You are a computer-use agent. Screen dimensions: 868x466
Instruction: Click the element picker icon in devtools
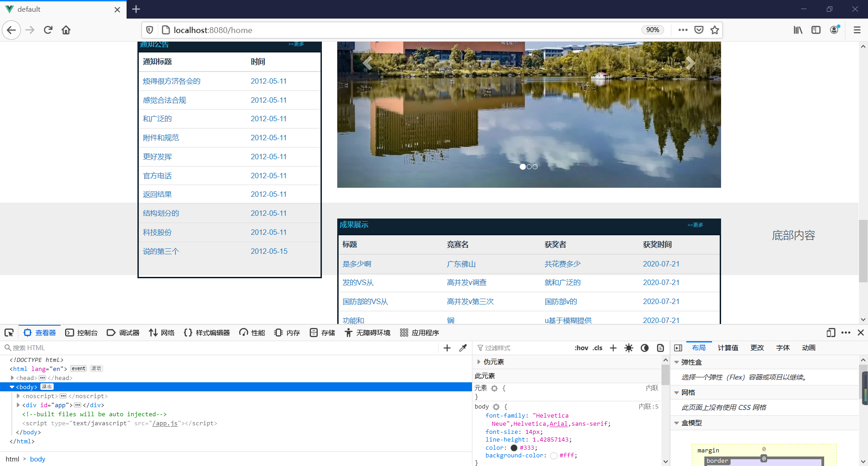point(9,333)
